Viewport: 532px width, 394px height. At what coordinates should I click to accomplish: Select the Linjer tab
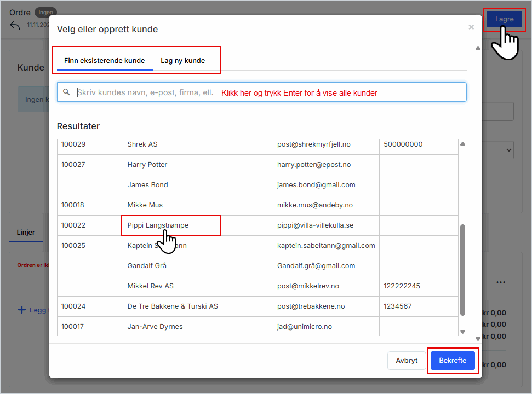coord(25,233)
